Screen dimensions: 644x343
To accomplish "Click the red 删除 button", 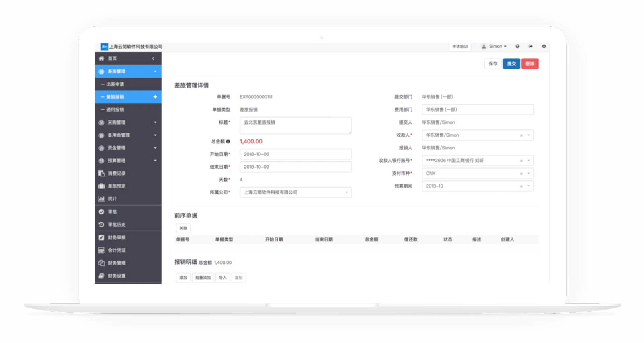I will [x=530, y=64].
